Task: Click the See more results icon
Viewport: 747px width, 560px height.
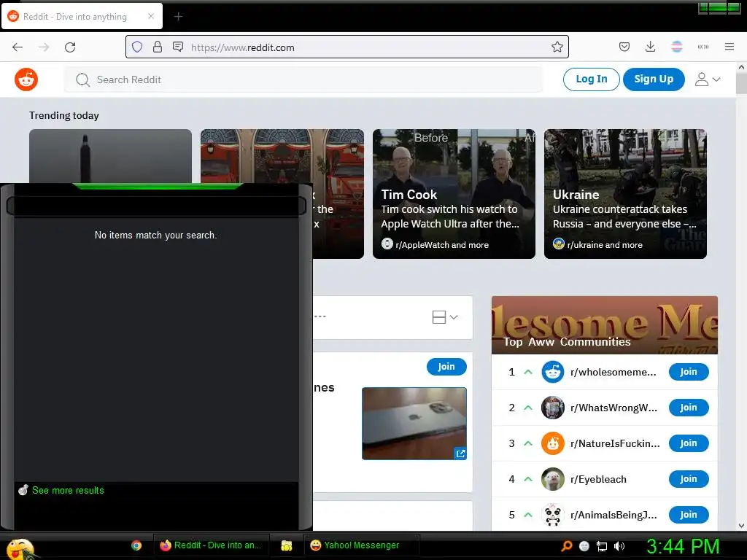Action: coord(23,489)
